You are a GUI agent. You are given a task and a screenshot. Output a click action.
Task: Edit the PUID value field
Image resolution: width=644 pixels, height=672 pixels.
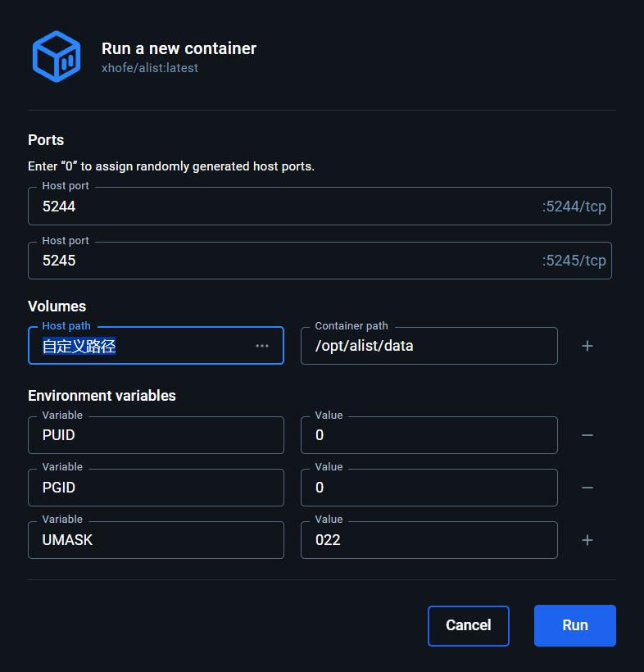pos(428,435)
